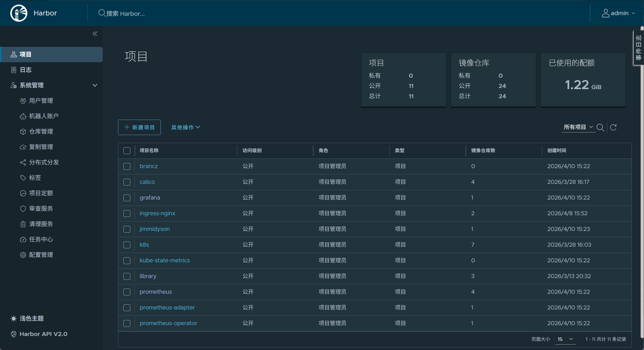Image resolution: width=644 pixels, height=350 pixels.
Task: Switch to 浅色主题 light theme
Action: point(32,319)
